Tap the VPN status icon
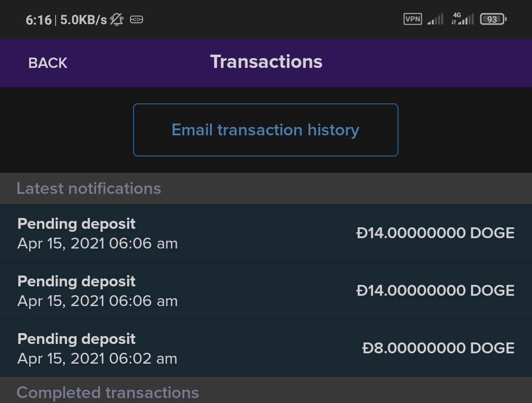 (413, 19)
